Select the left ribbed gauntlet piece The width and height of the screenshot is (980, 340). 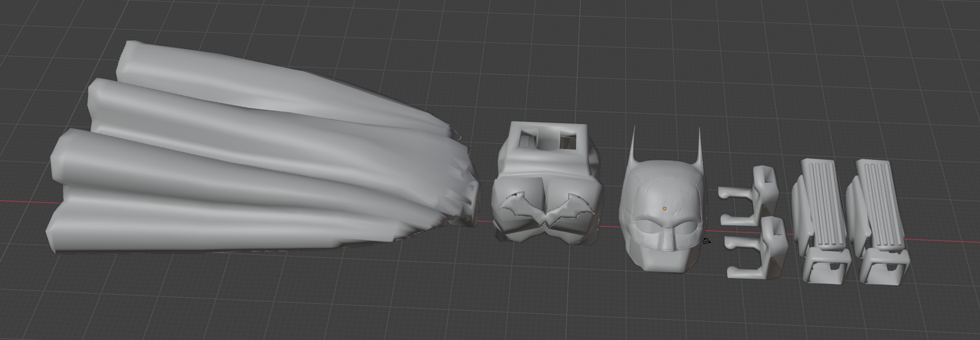[821, 220]
